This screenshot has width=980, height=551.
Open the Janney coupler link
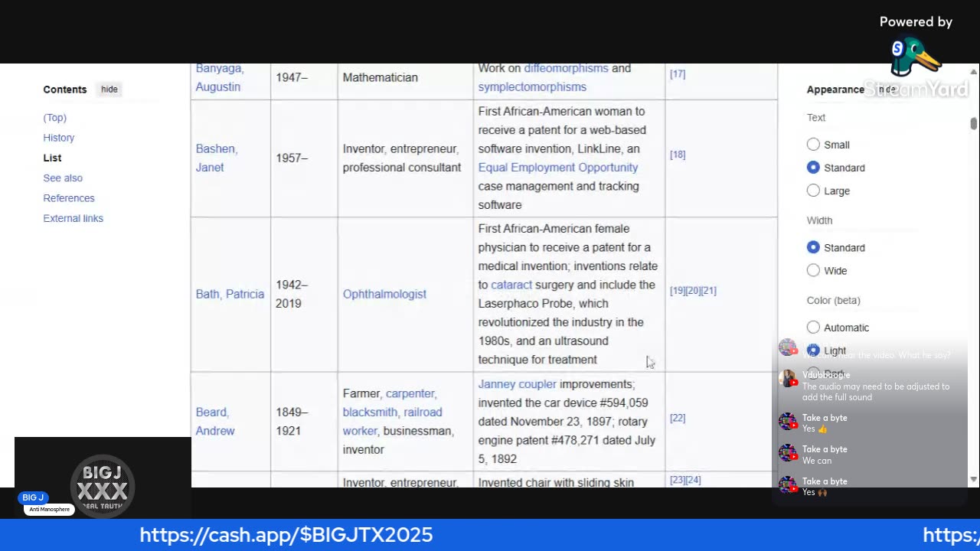(x=518, y=384)
